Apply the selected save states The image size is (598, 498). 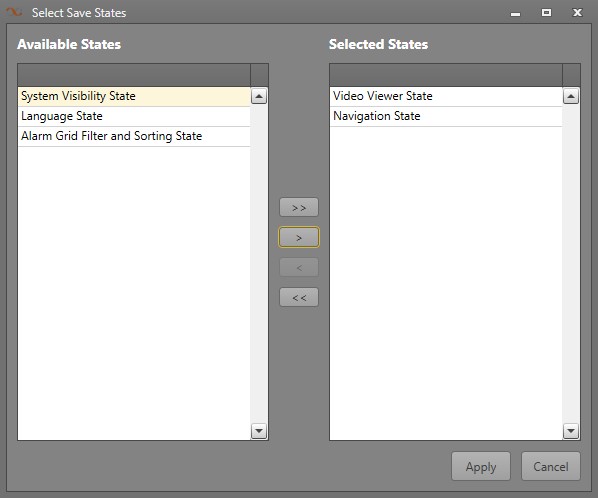pos(481,466)
